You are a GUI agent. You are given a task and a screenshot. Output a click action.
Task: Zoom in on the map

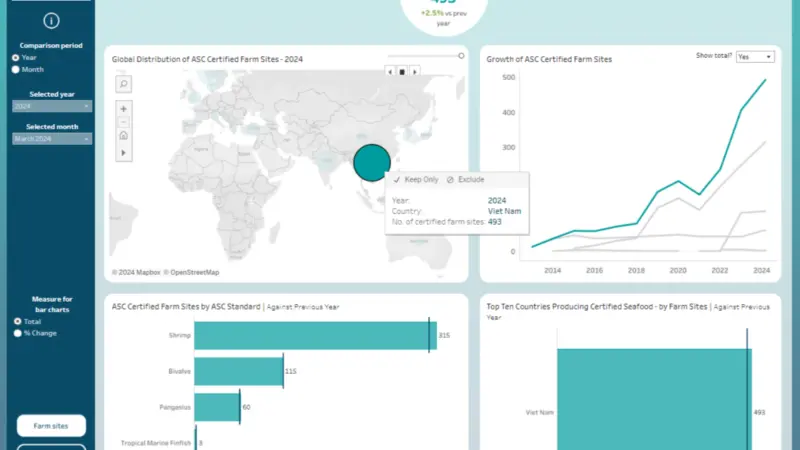(123, 109)
